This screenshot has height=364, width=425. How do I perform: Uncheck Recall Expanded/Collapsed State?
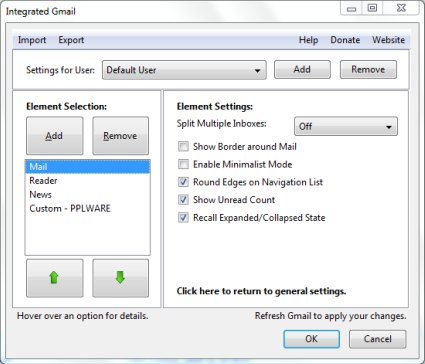coord(183,218)
